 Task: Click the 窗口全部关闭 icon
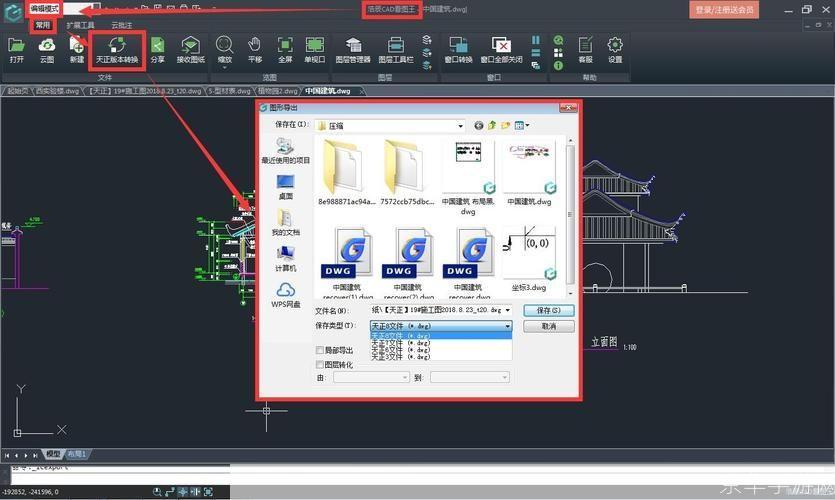(501, 50)
